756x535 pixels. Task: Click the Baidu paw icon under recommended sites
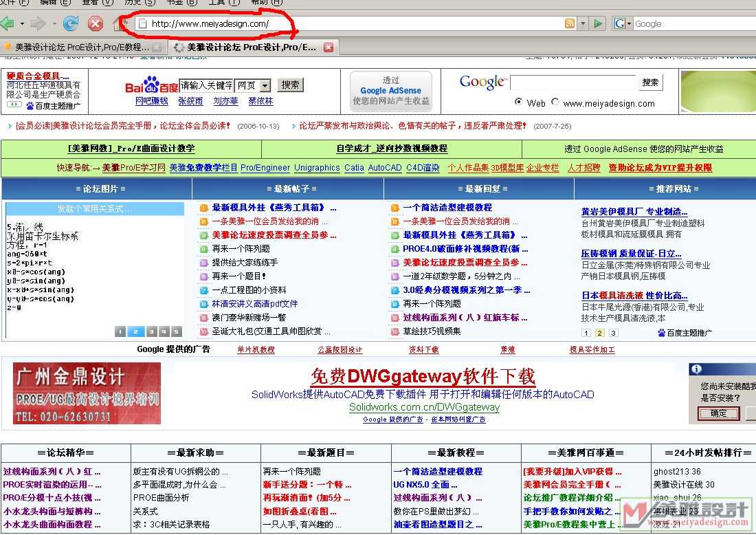661,332
